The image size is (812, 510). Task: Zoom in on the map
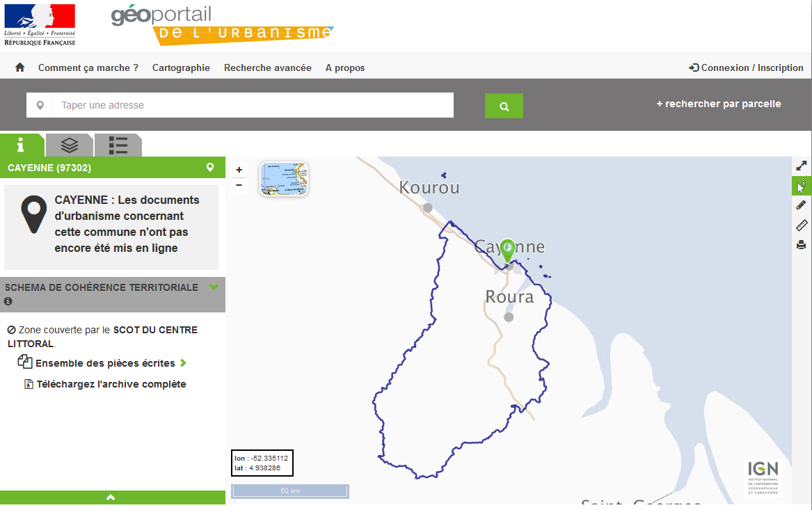[x=239, y=170]
